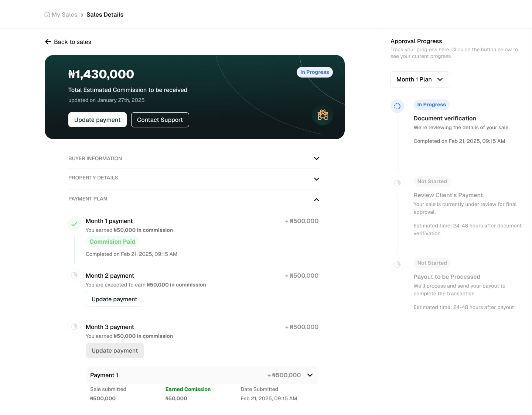The width and height of the screenshot is (532, 415).
Task: Click the status icon for Review Client's Payment
Action: coord(397,183)
